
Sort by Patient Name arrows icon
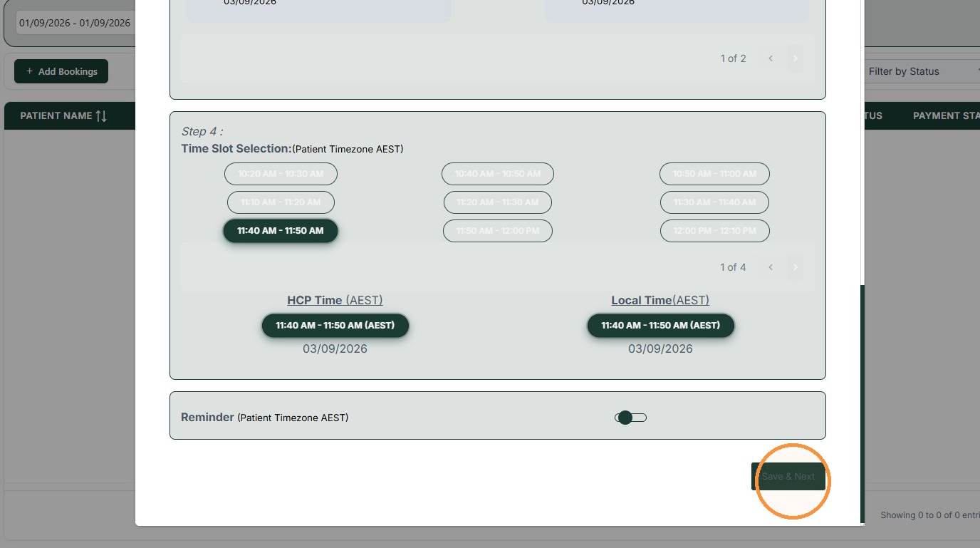tap(101, 115)
